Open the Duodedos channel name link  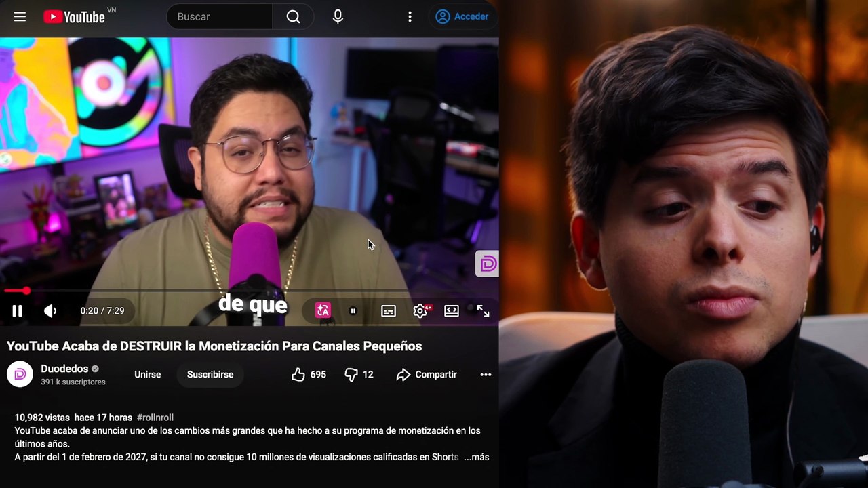click(x=64, y=369)
